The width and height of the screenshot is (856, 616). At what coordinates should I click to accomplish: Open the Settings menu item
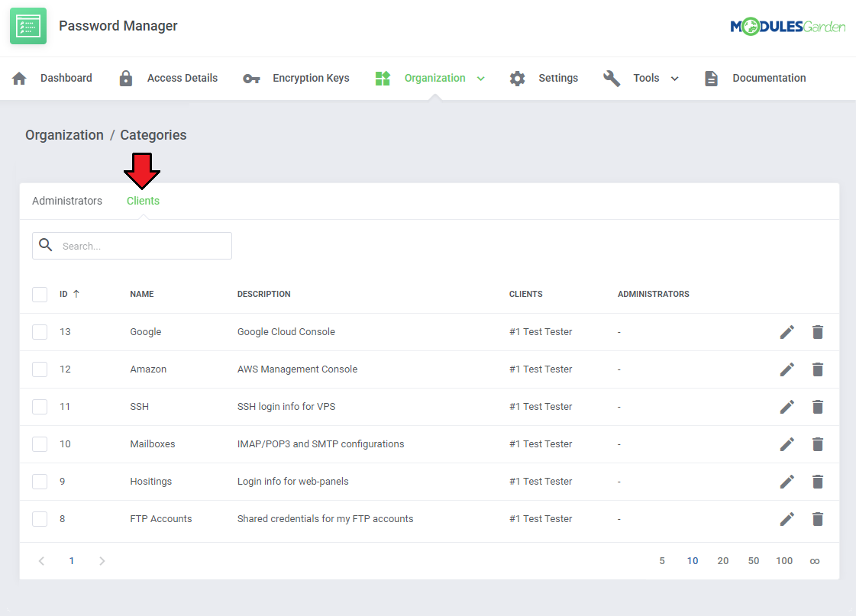(558, 78)
